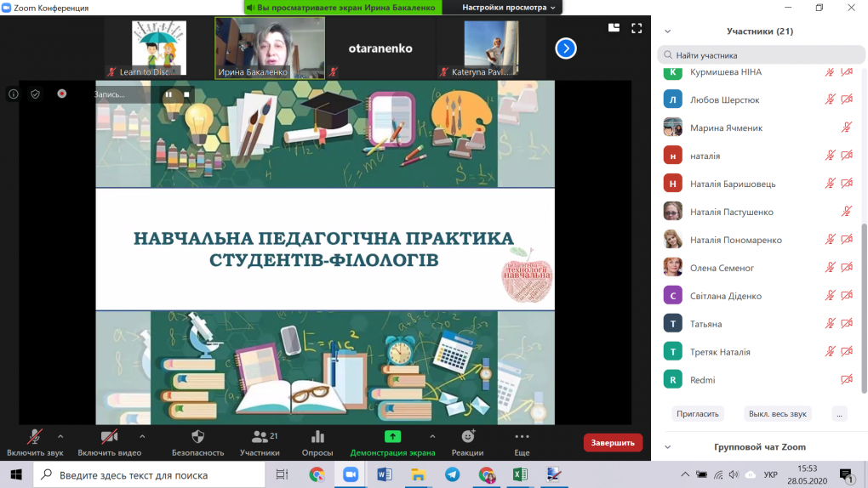Start Демонстрация экрана screen share
Viewport: 868px width, 488px height.
coord(392,443)
